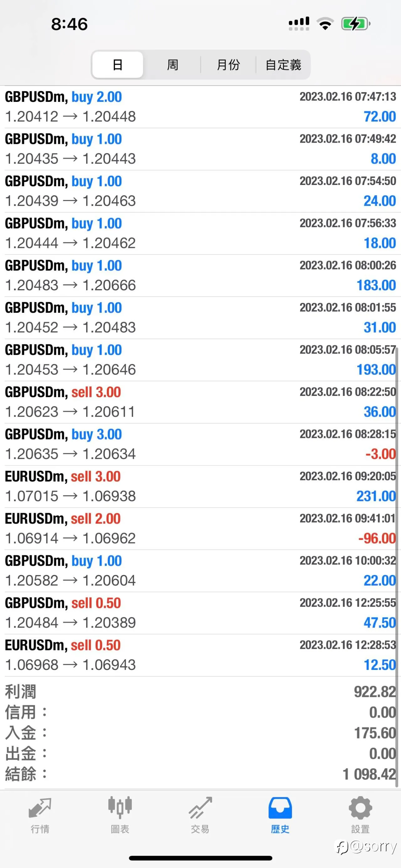Select GBPUSDm sell 3.00 trade at 08:22:50
The height and width of the screenshot is (868, 401).
point(200,402)
